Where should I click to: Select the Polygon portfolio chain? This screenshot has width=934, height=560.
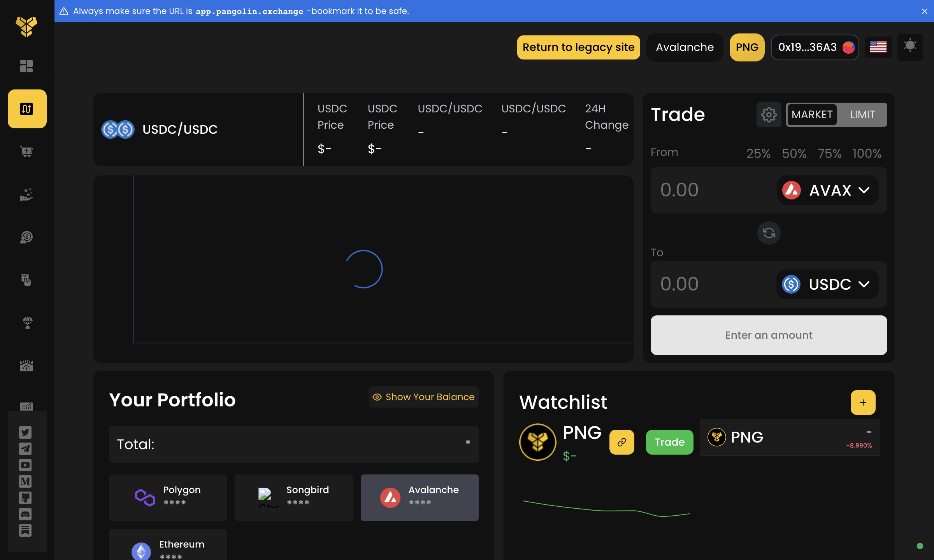tap(168, 498)
